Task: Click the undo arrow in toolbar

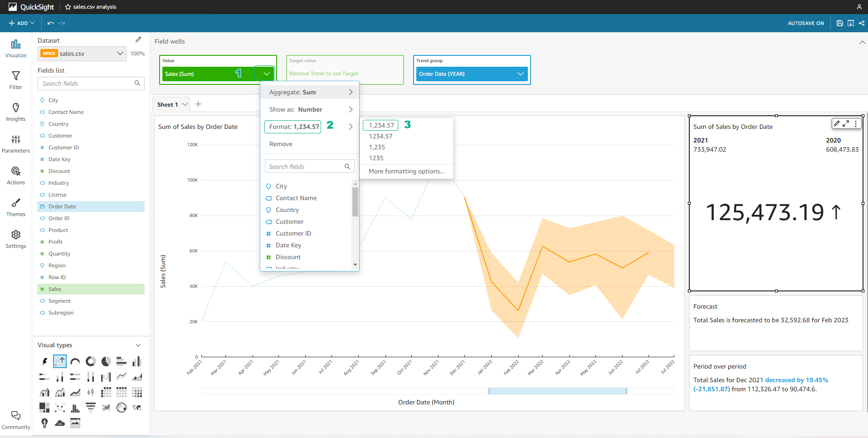Action: [x=51, y=23]
